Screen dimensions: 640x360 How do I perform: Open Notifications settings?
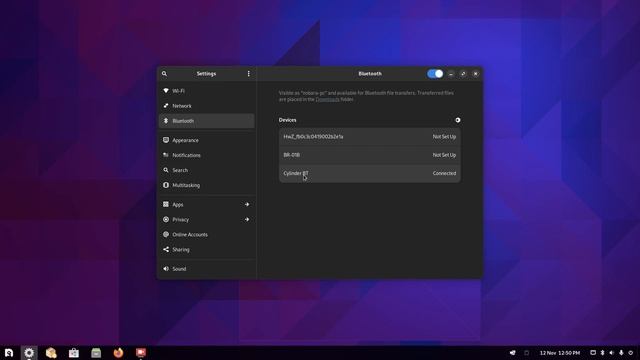click(x=207, y=155)
